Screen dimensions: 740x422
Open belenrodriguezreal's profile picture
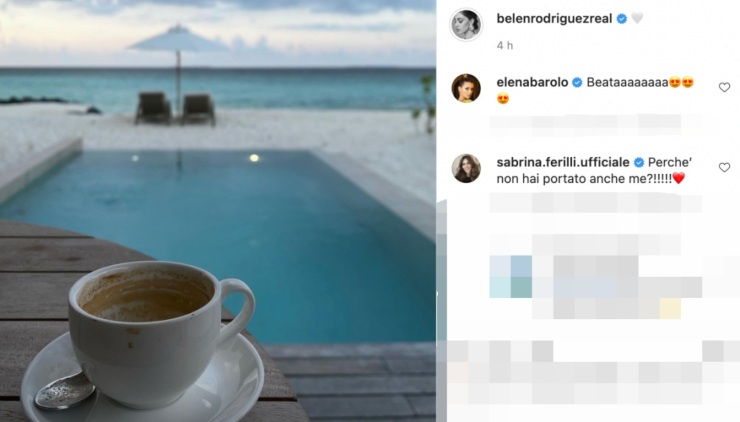(x=466, y=24)
